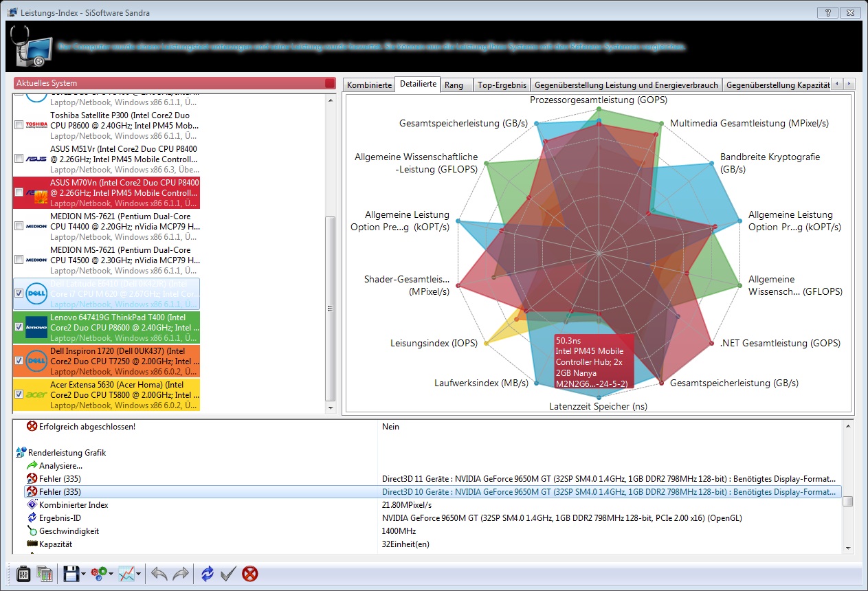
Task: Click the green arrow icon beside 'Analysiere...'
Action: [32, 465]
